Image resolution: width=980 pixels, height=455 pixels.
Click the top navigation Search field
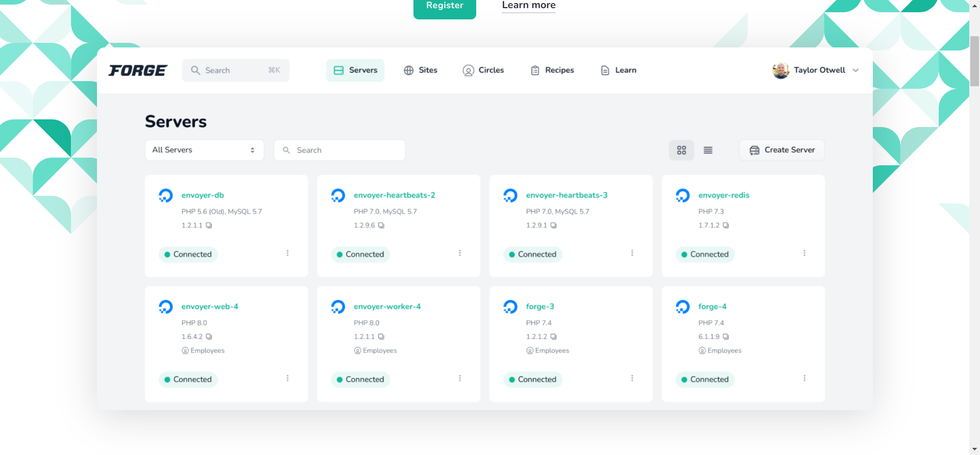(236, 70)
